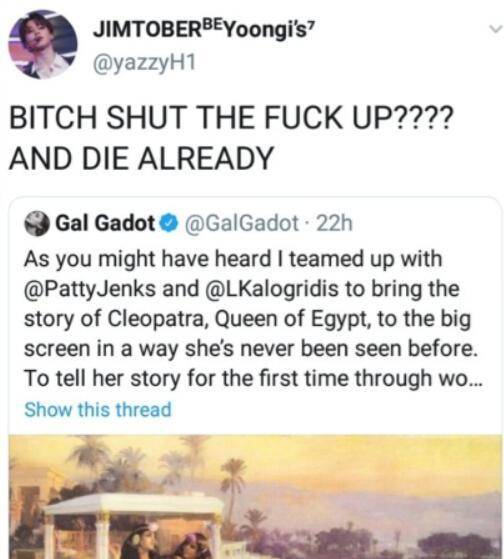Click the Show this thread link
This screenshot has width=504, height=559.
(x=98, y=409)
